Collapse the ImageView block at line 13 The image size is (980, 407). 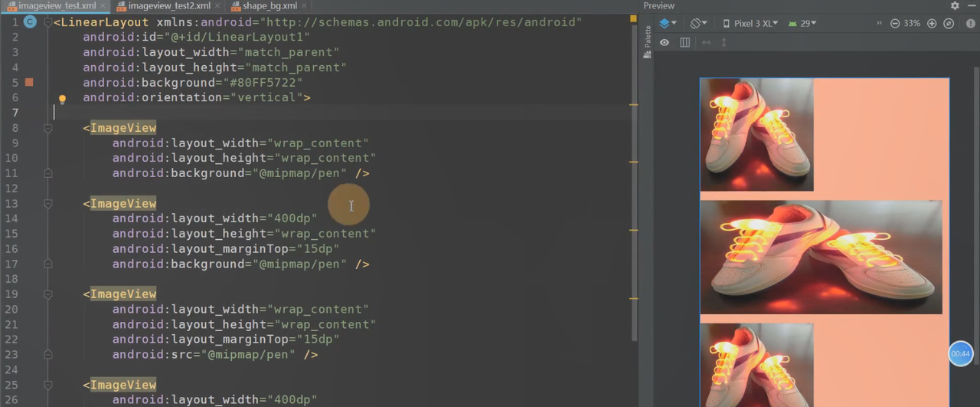point(47,204)
